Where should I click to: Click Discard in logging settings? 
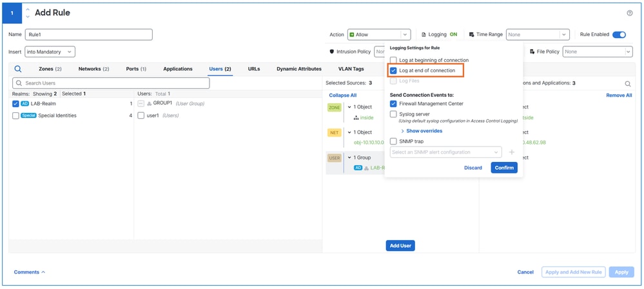[x=473, y=168]
